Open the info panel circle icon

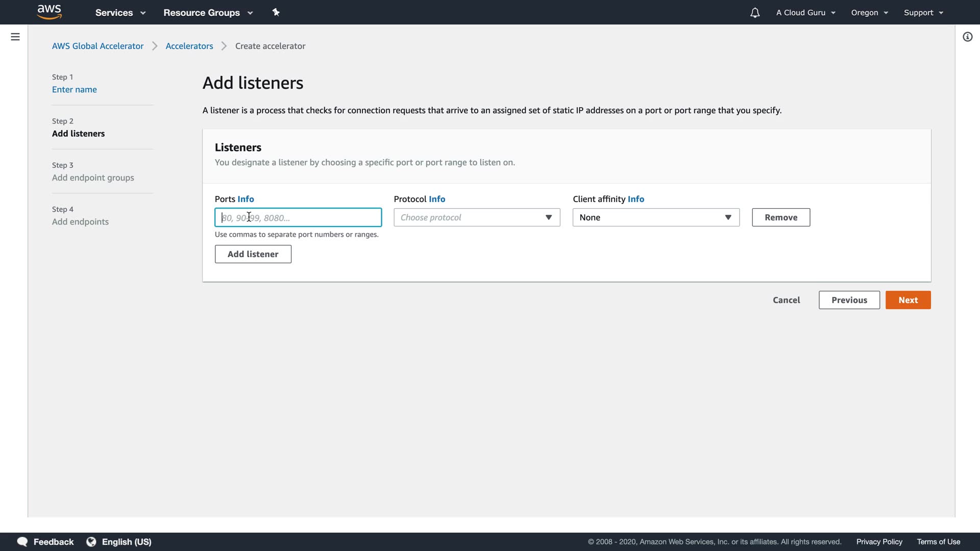coord(967,37)
